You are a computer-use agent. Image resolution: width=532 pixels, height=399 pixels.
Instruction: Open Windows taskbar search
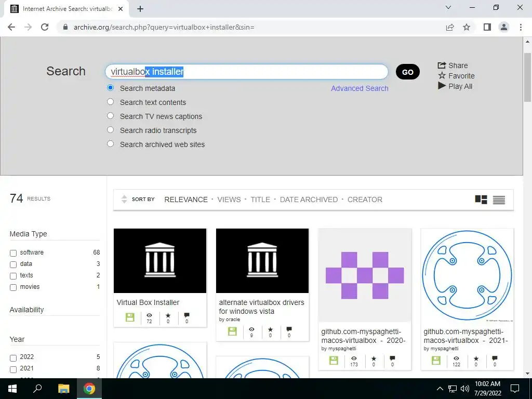tap(37, 389)
